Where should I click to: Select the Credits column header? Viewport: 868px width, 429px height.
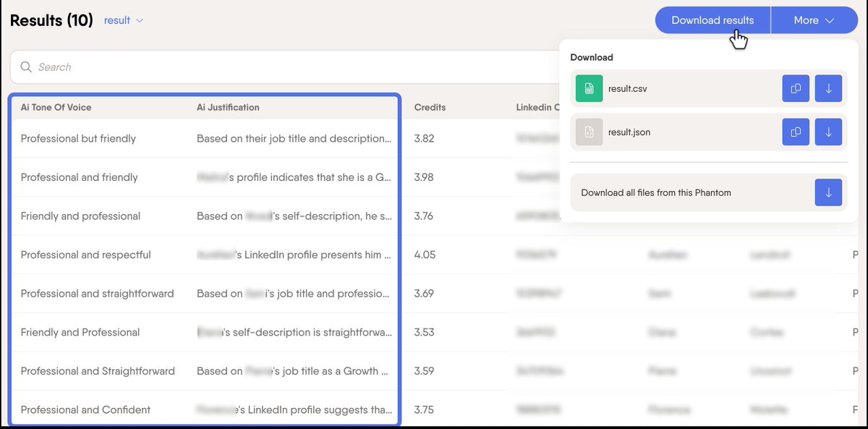pos(430,107)
